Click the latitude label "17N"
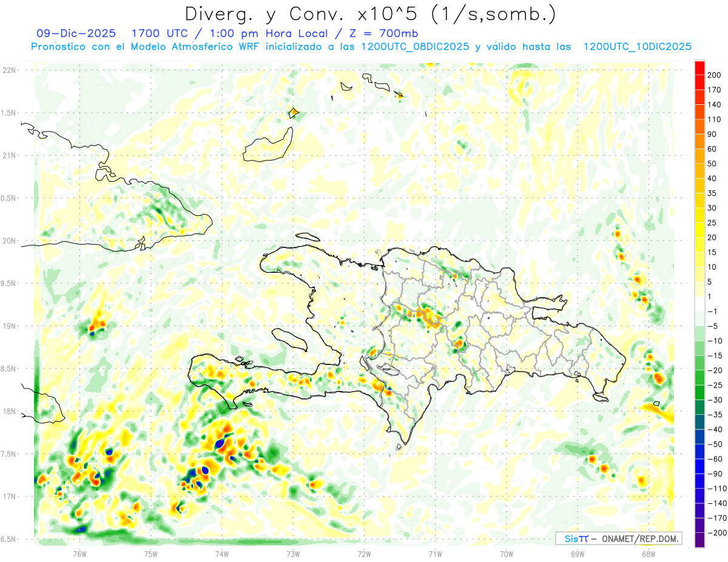Image resolution: width=728 pixels, height=562 pixels. 10,497
